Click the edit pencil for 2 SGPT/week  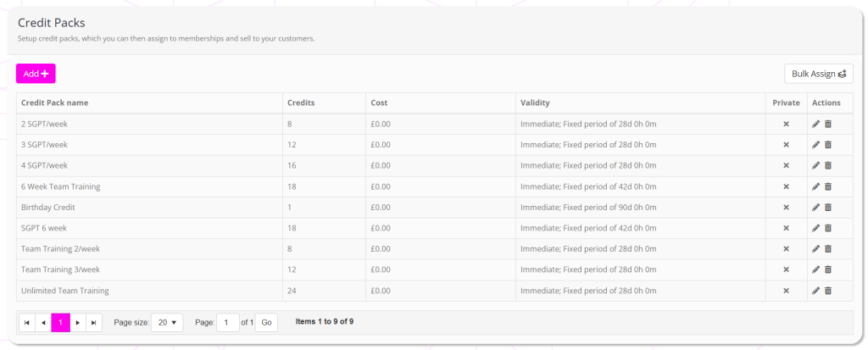[x=815, y=124]
